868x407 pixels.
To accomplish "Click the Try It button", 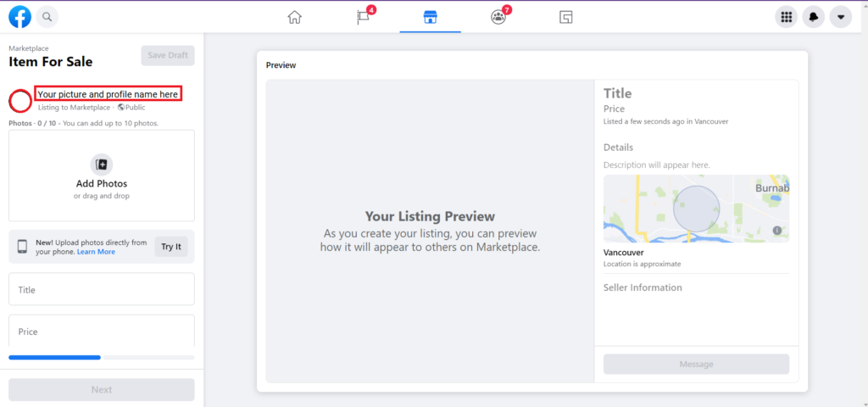I will (x=171, y=247).
